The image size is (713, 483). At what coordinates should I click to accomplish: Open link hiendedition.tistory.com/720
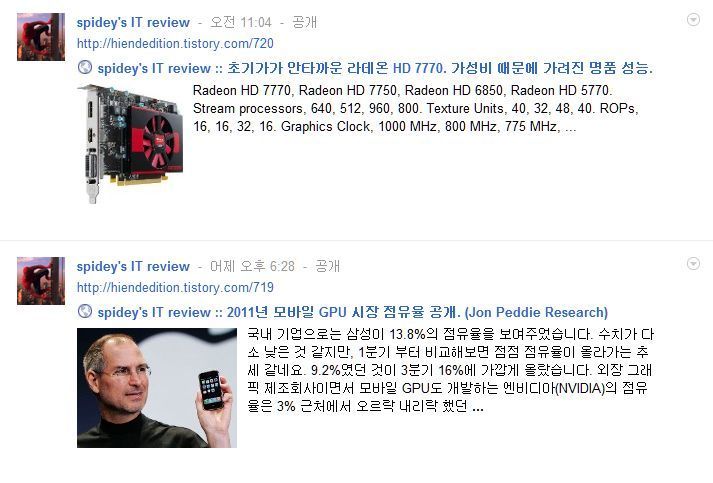[175, 44]
